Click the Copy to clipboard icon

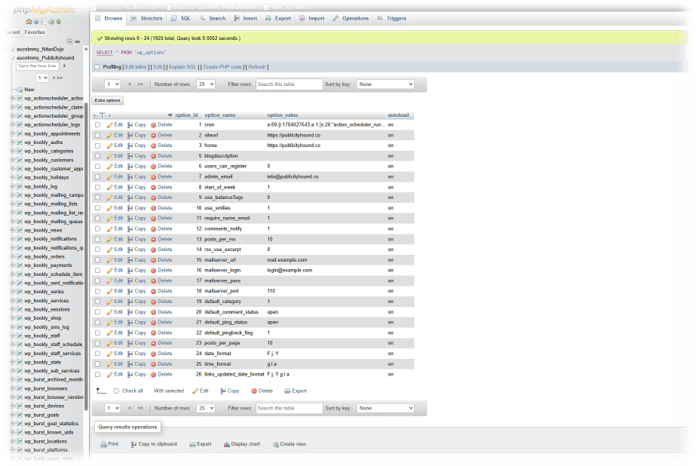(x=134, y=444)
